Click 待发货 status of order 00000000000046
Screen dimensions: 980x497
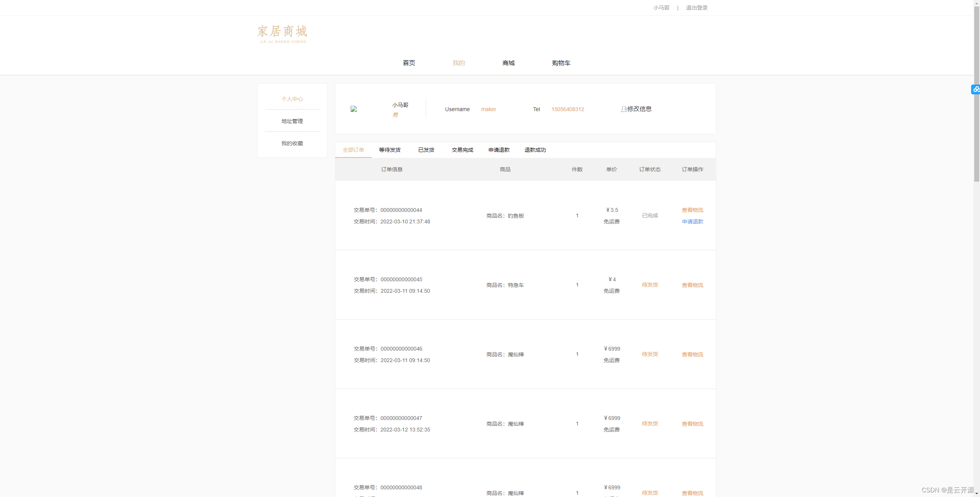click(650, 354)
